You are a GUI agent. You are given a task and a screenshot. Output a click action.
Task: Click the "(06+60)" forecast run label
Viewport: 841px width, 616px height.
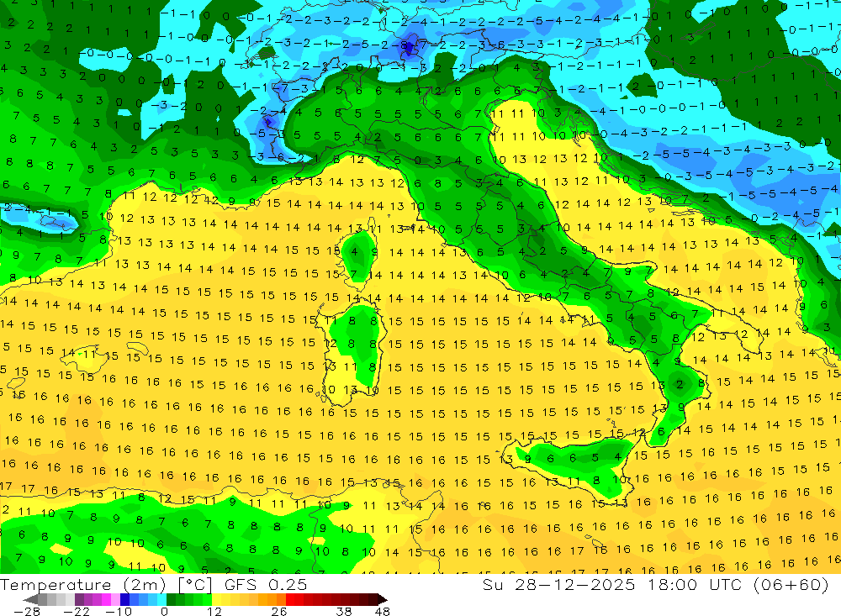(791, 585)
